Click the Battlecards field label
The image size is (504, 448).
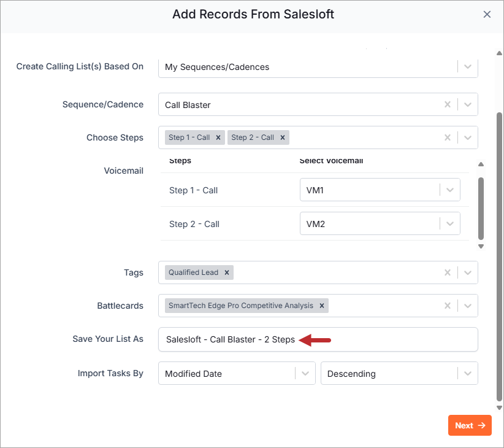point(120,306)
